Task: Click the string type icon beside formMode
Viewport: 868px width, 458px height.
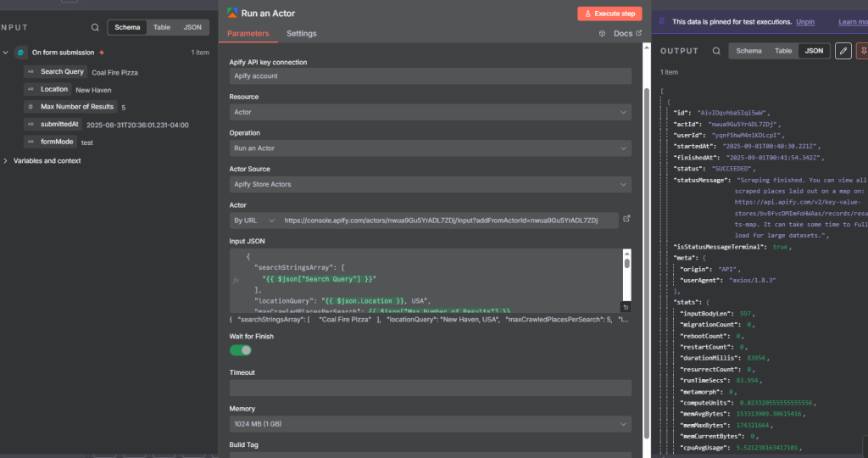Action: point(31,142)
